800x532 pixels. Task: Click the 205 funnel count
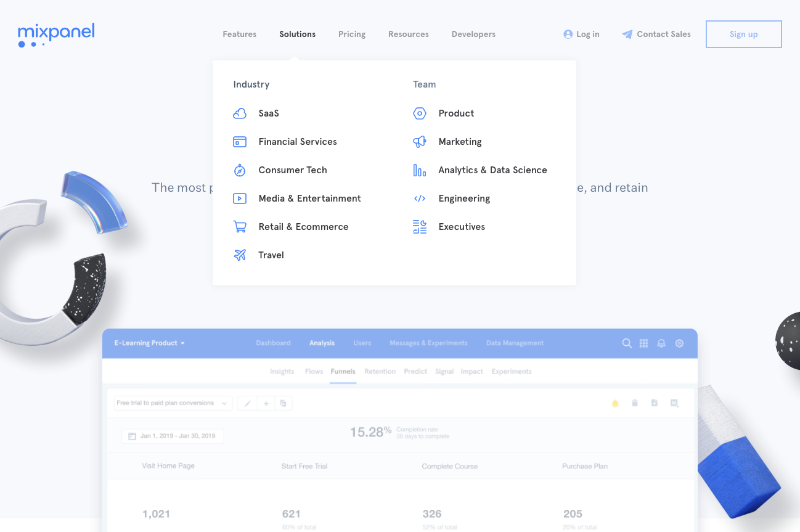pos(573,514)
